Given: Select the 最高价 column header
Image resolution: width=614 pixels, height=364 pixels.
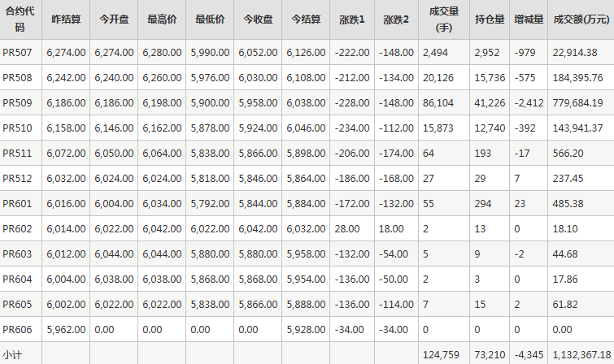Looking at the screenshot, I should tap(162, 19).
